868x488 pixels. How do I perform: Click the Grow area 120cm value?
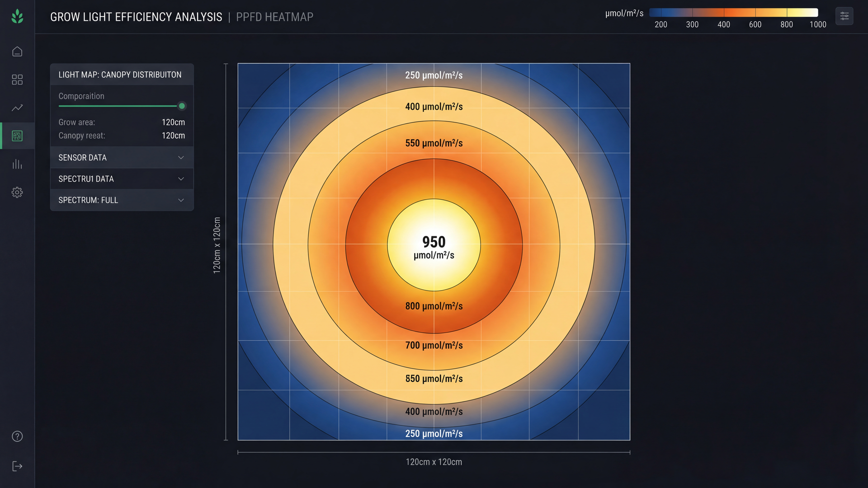coord(173,122)
